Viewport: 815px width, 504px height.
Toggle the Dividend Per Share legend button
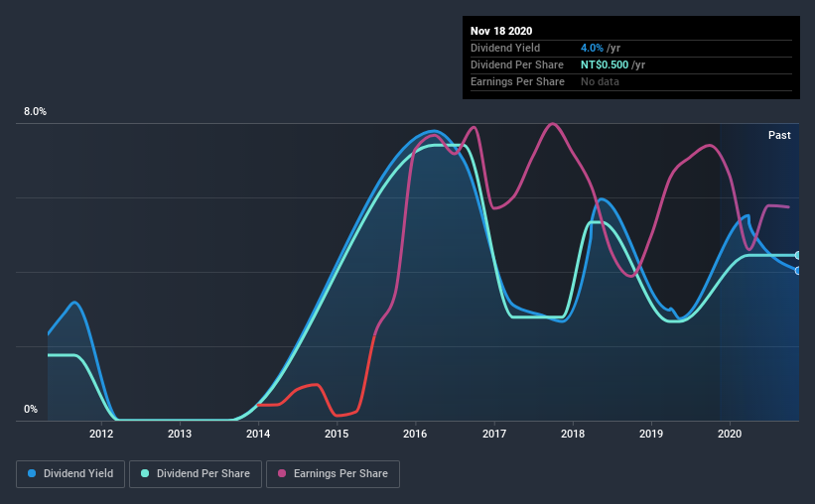(x=196, y=474)
